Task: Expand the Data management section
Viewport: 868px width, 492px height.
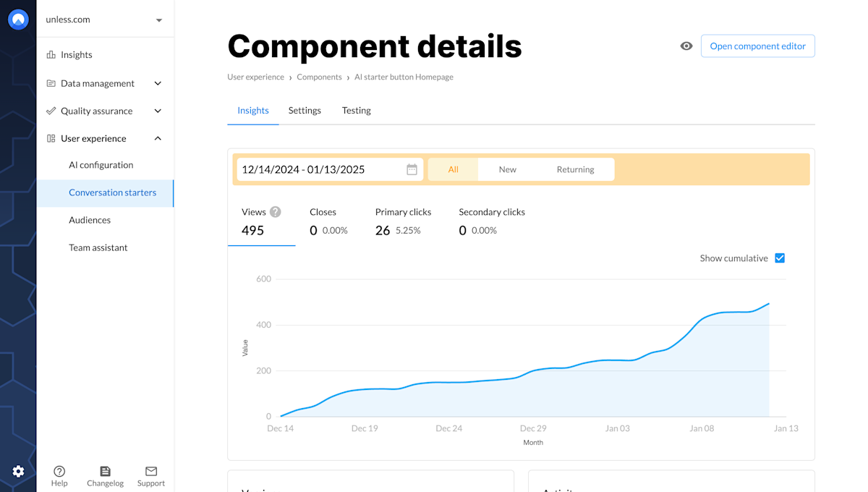Action: (x=98, y=83)
